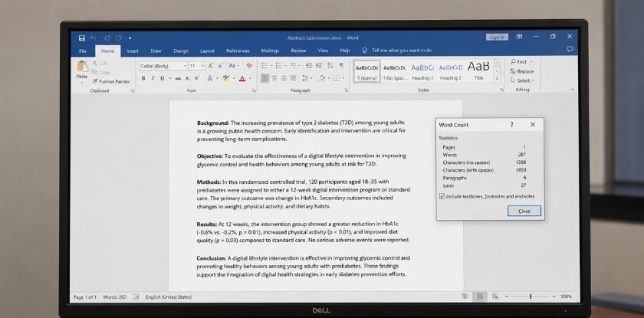This screenshot has height=318, width=644.
Task: Click the Save icon in the title bar
Action: [x=82, y=38]
